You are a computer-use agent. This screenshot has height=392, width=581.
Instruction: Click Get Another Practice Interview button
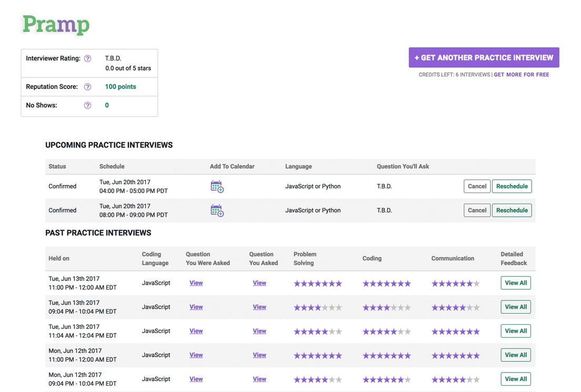pyautogui.click(x=484, y=58)
